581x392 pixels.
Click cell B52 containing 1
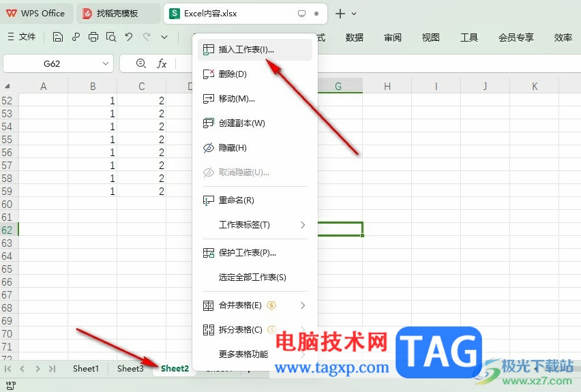[92, 100]
